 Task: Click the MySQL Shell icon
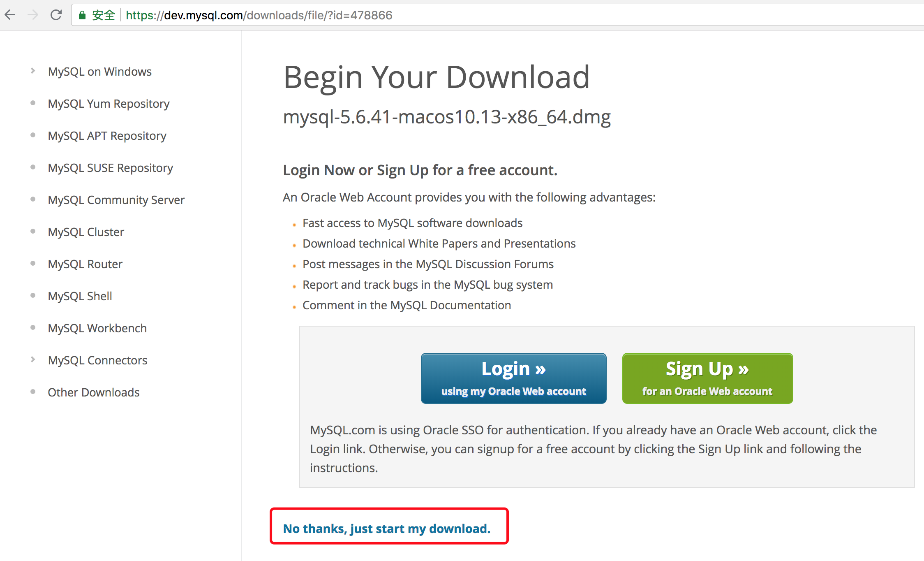click(32, 295)
